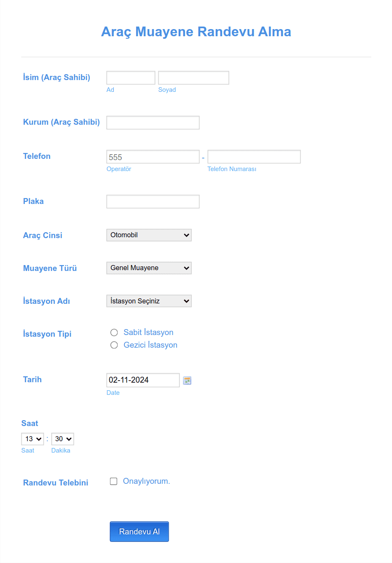Open the Muayene Türü dropdown
This screenshot has width=392, height=563.
point(149,268)
